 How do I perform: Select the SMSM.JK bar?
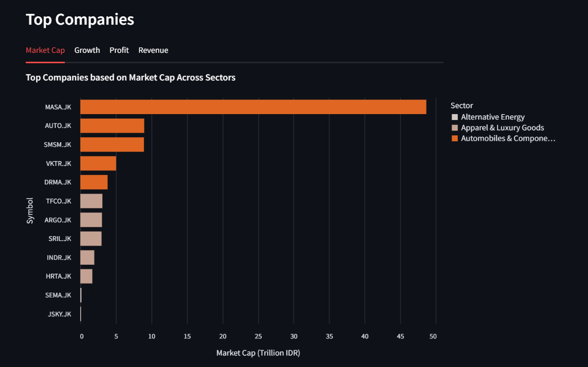(111, 144)
